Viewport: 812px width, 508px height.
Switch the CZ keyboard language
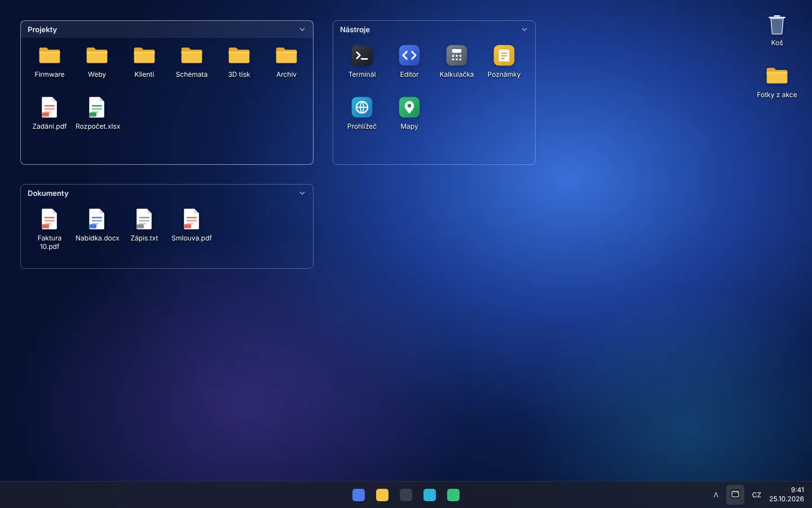(x=757, y=495)
